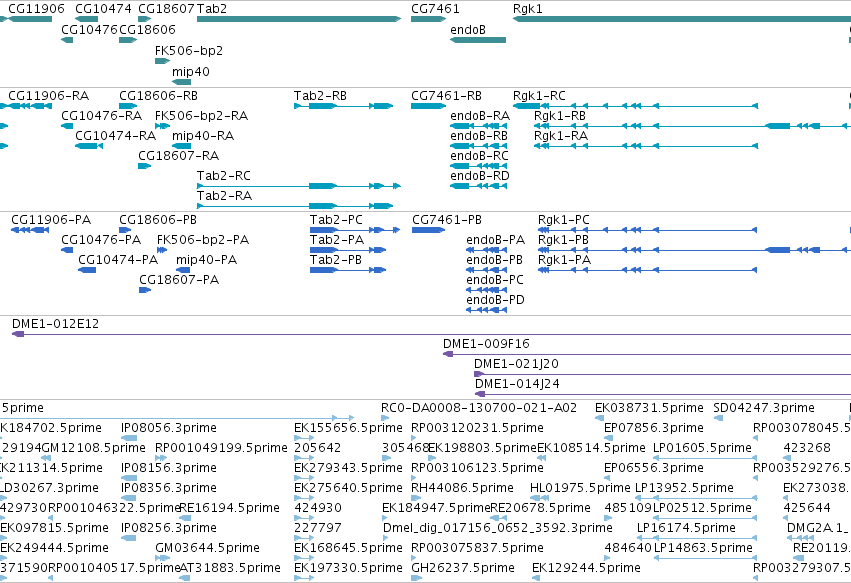Click the Rgk1 gene label

pos(528,9)
